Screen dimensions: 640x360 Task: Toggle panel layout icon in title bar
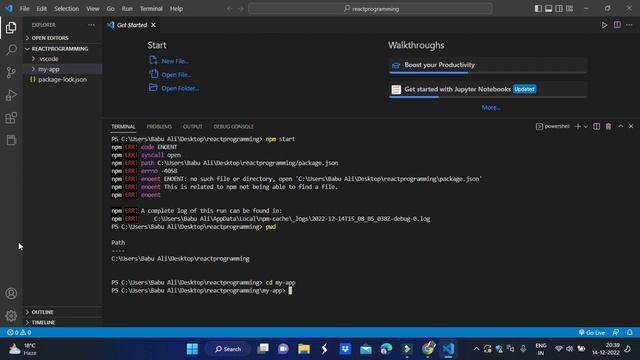pos(549,9)
